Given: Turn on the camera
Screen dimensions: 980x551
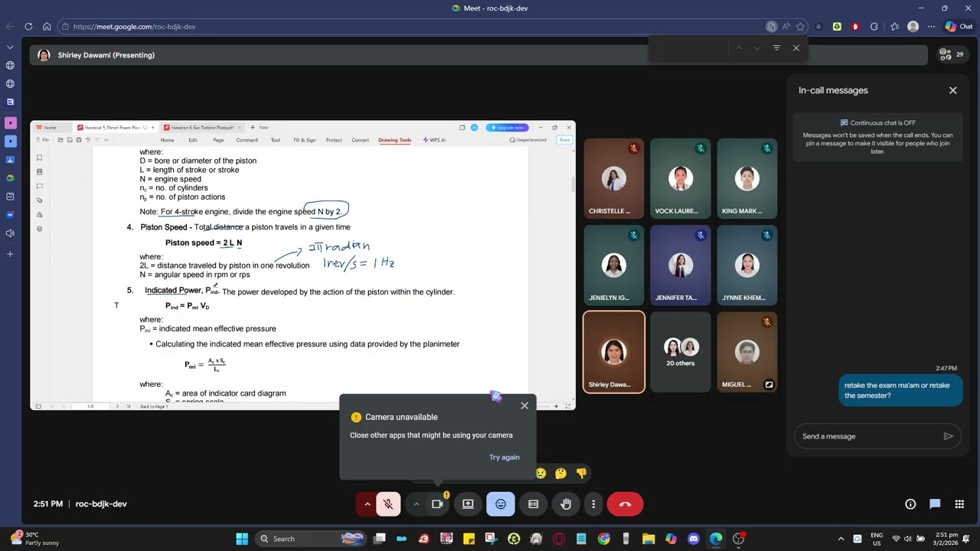Looking at the screenshot, I should click(x=437, y=504).
